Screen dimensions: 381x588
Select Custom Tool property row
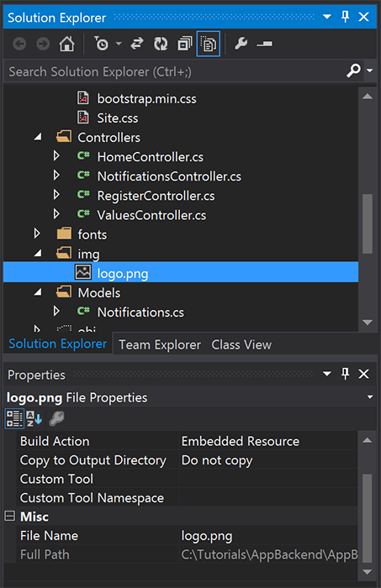point(187,479)
